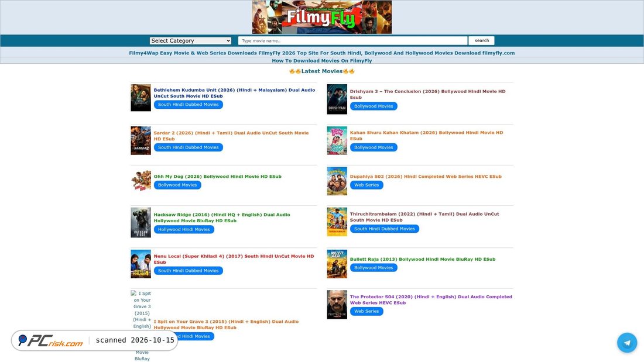Open Kahan Shuru Kahan Khatam poster thumbnail
This screenshot has height=362, width=644.
pos(337,140)
